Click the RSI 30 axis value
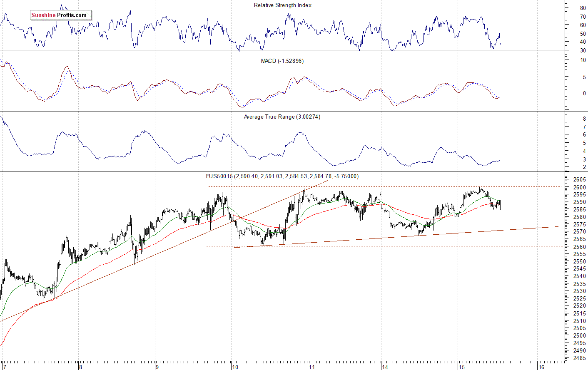 (x=583, y=51)
